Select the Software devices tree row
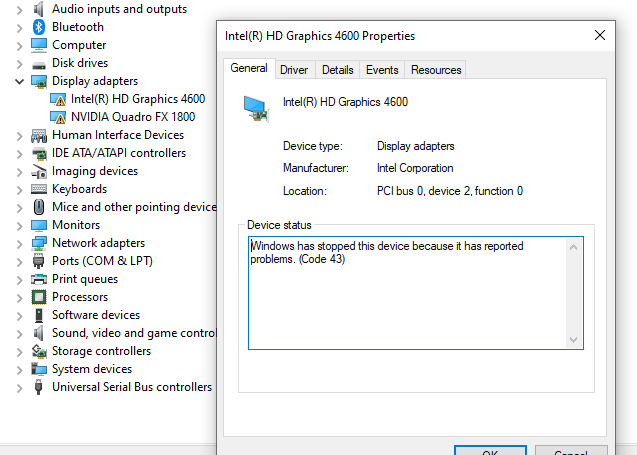The height and width of the screenshot is (455, 637). click(96, 315)
